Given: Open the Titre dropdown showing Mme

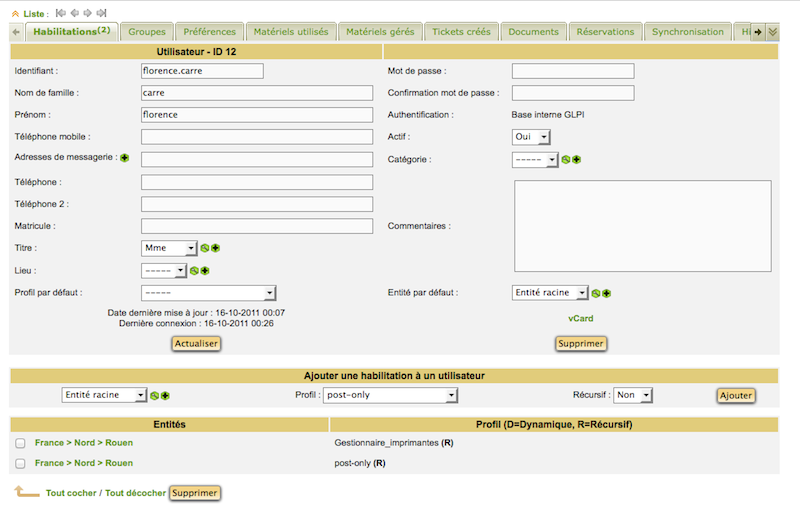Looking at the screenshot, I should pos(170,248).
